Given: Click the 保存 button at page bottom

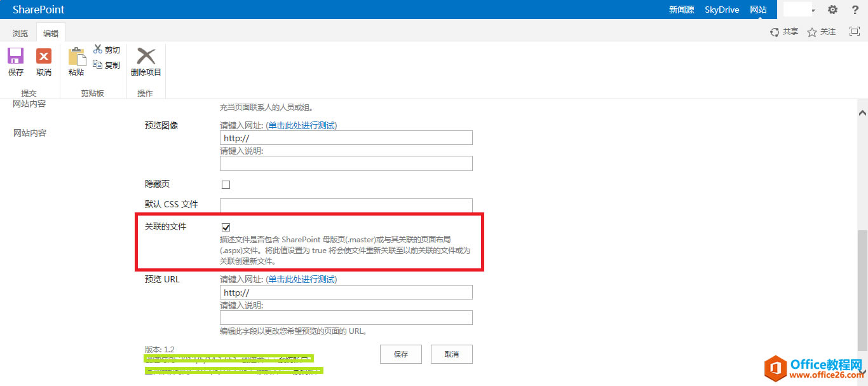Looking at the screenshot, I should pos(400,354).
